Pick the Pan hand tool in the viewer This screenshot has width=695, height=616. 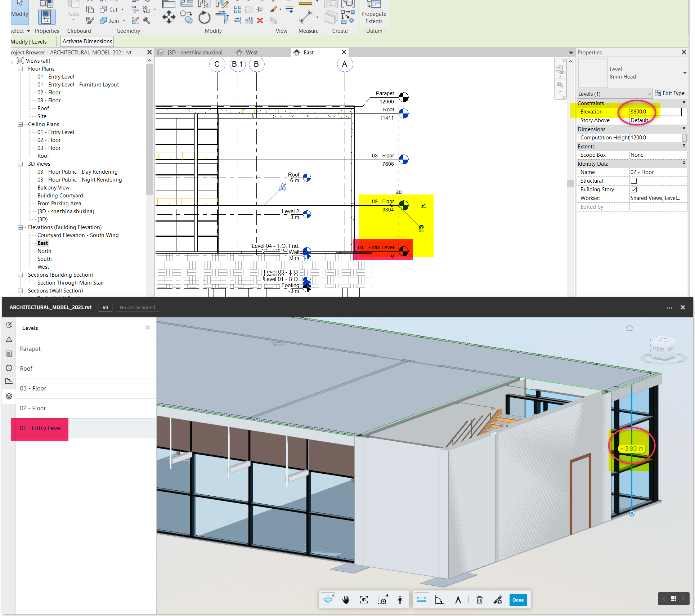click(345, 600)
